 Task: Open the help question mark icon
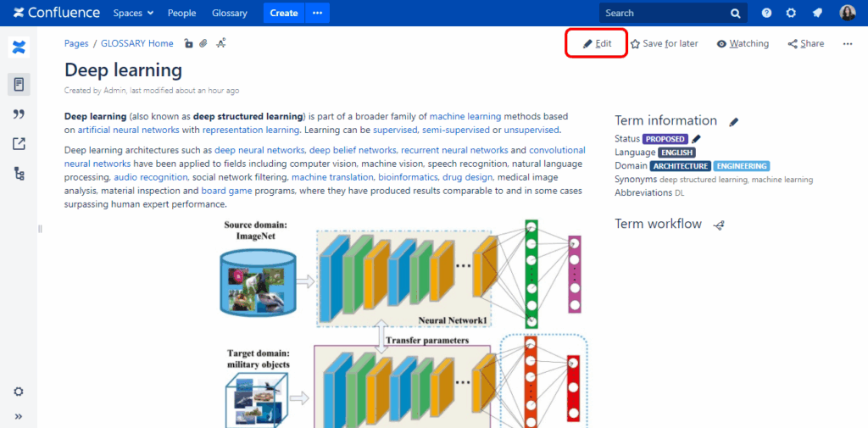[x=766, y=13]
